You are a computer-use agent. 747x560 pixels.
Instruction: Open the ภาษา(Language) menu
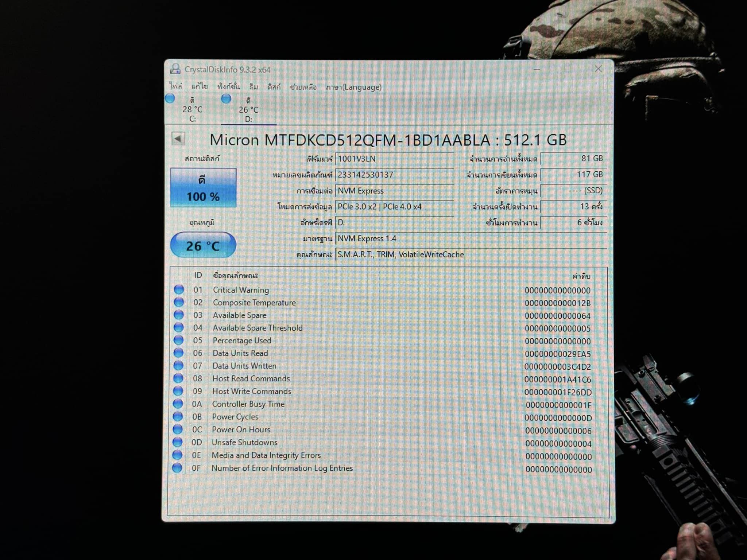(x=353, y=87)
